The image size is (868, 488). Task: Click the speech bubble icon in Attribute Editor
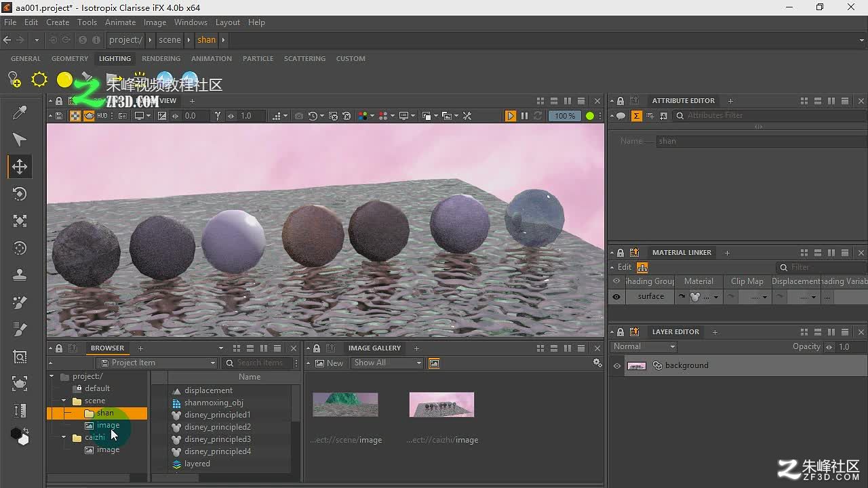[620, 116]
